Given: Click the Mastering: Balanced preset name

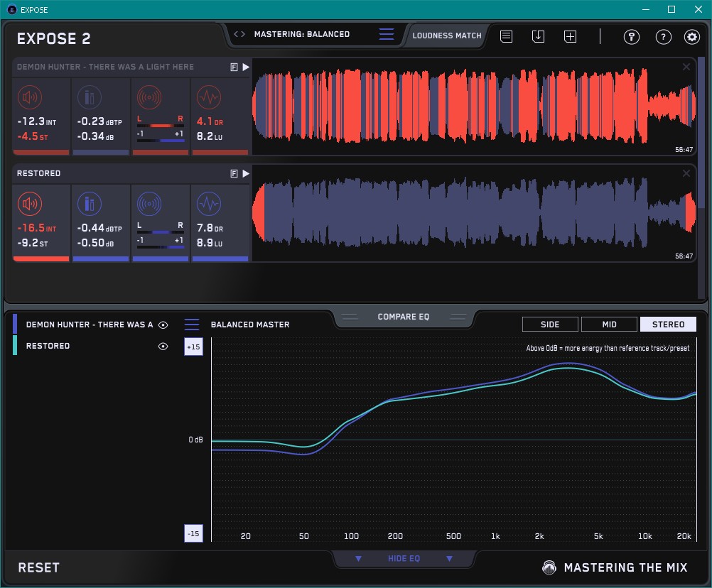Looking at the screenshot, I should pos(301,34).
